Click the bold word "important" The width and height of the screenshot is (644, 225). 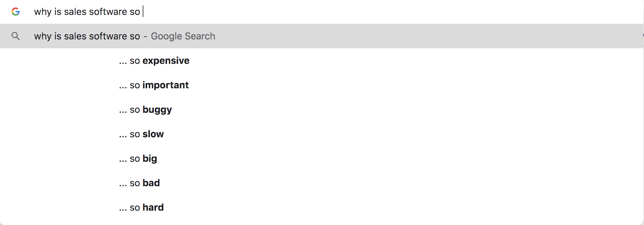pyautogui.click(x=165, y=85)
